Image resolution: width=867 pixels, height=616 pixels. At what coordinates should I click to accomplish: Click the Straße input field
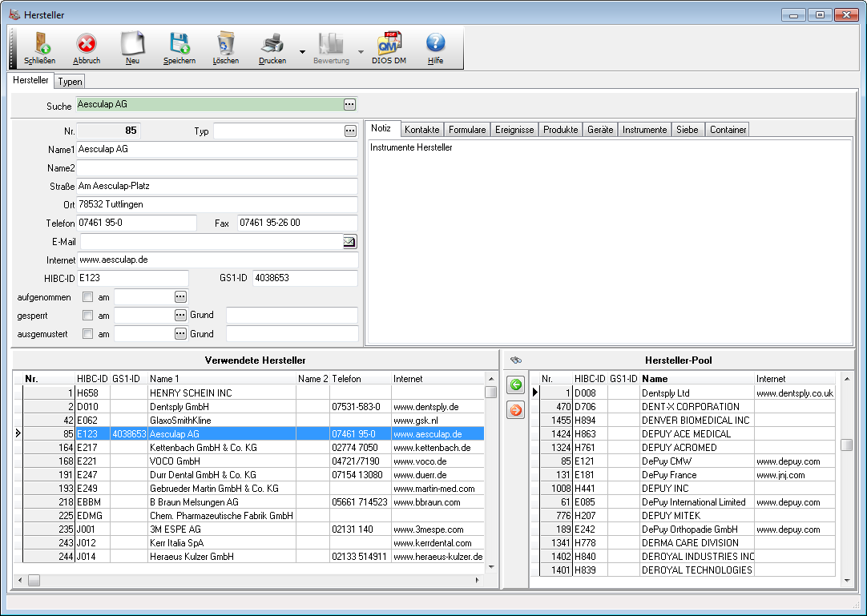(x=216, y=187)
